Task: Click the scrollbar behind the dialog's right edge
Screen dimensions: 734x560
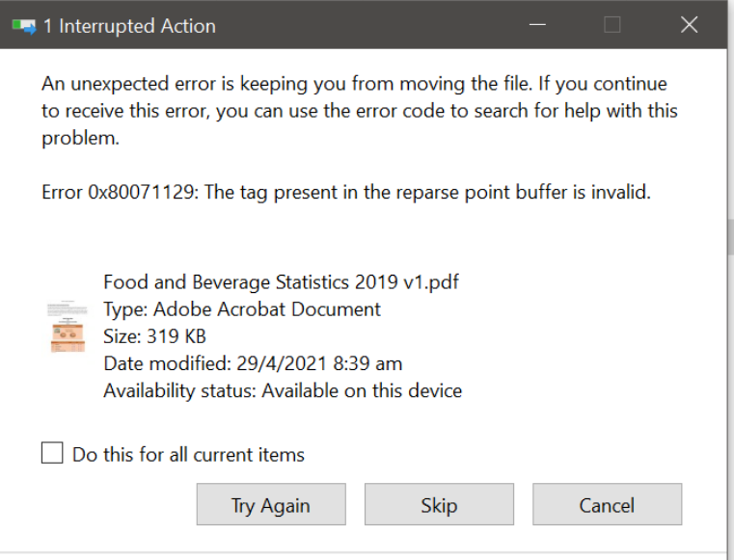Action: pos(730,236)
